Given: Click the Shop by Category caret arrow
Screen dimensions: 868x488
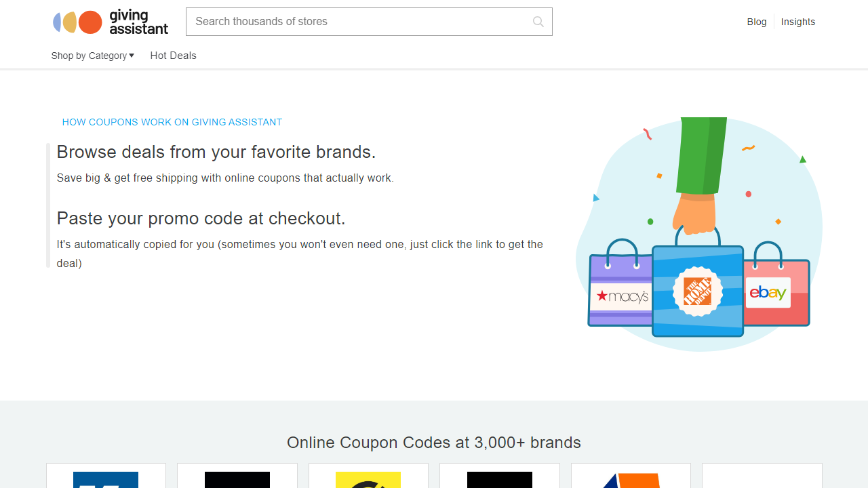Looking at the screenshot, I should [x=132, y=56].
